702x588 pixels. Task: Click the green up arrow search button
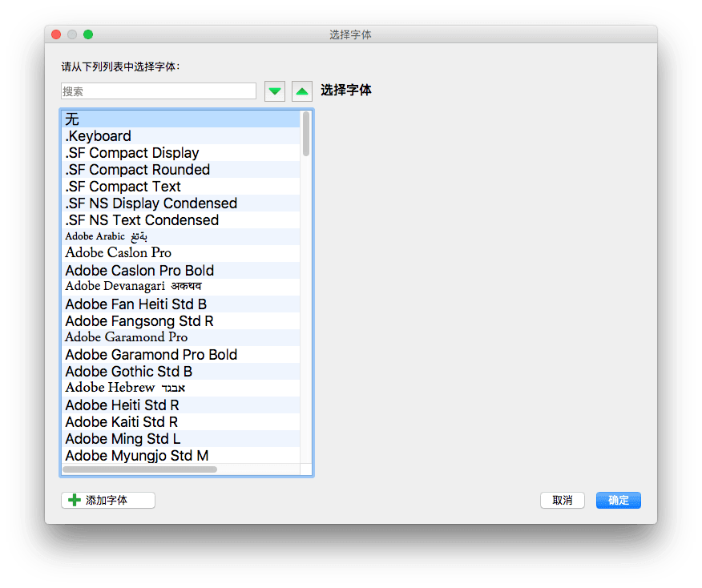[302, 91]
